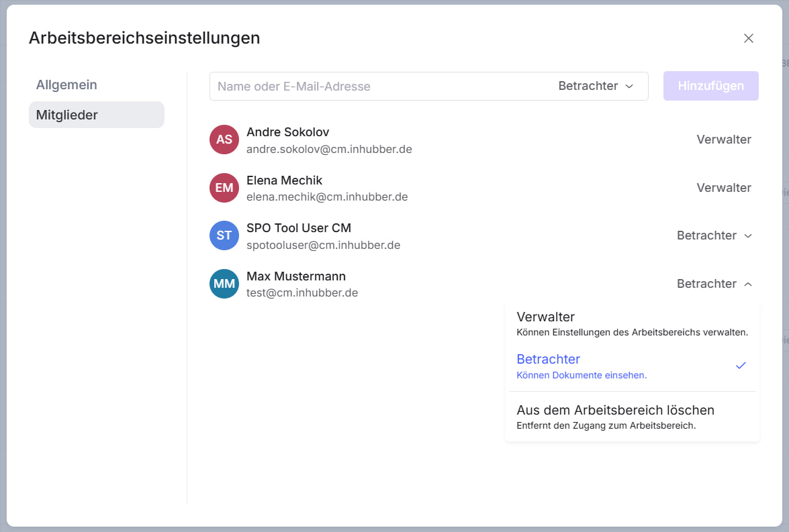Image resolution: width=789 pixels, height=532 pixels.
Task: Click the checkmark next to Betrachter option
Action: [x=741, y=366]
